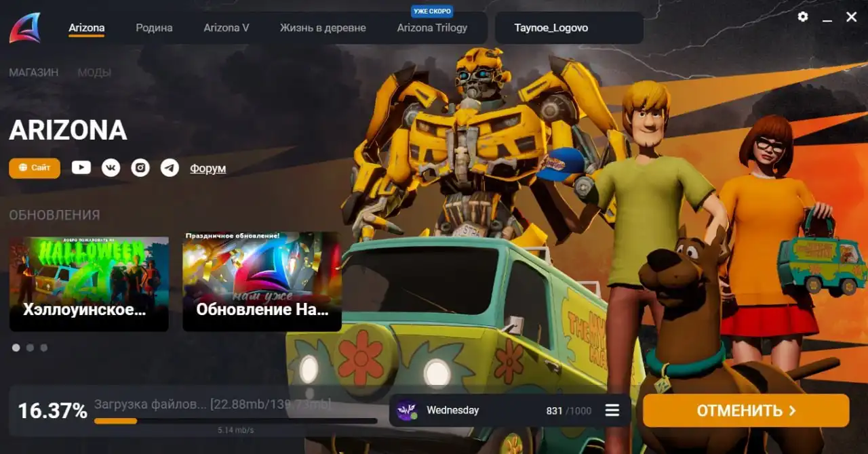Open the Обновление На... update card
The height and width of the screenshot is (454, 868).
click(262, 282)
